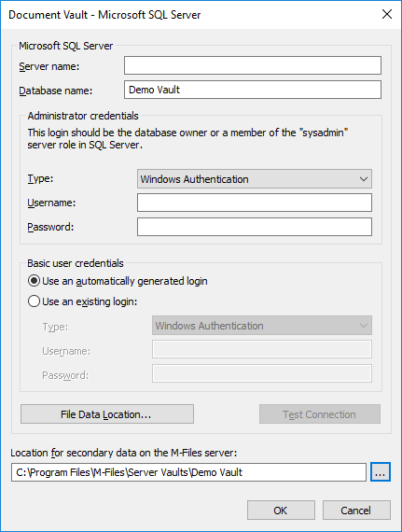Click the Database name label
The width and height of the screenshot is (402, 532).
pyautogui.click(x=56, y=91)
